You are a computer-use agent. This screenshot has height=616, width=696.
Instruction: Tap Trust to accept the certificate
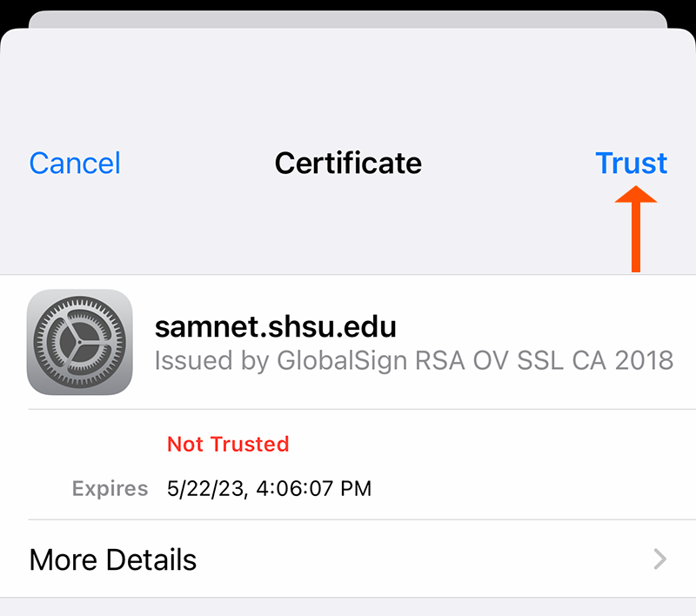(x=632, y=163)
